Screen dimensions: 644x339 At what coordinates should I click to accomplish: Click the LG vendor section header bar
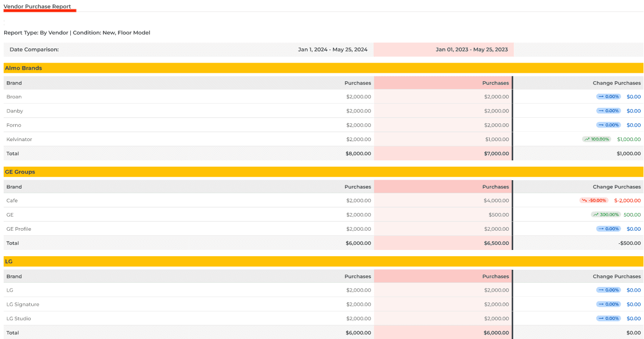[x=324, y=261]
